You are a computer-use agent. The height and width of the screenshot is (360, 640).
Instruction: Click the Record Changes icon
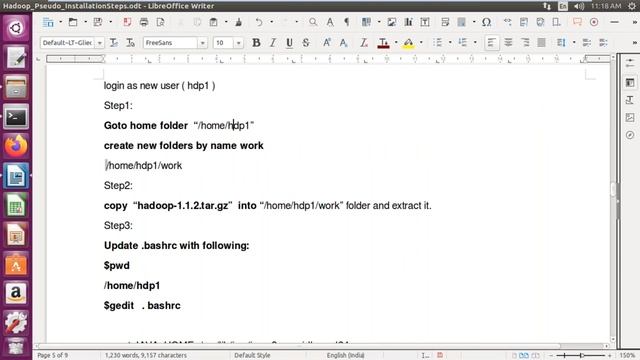(x=594, y=22)
